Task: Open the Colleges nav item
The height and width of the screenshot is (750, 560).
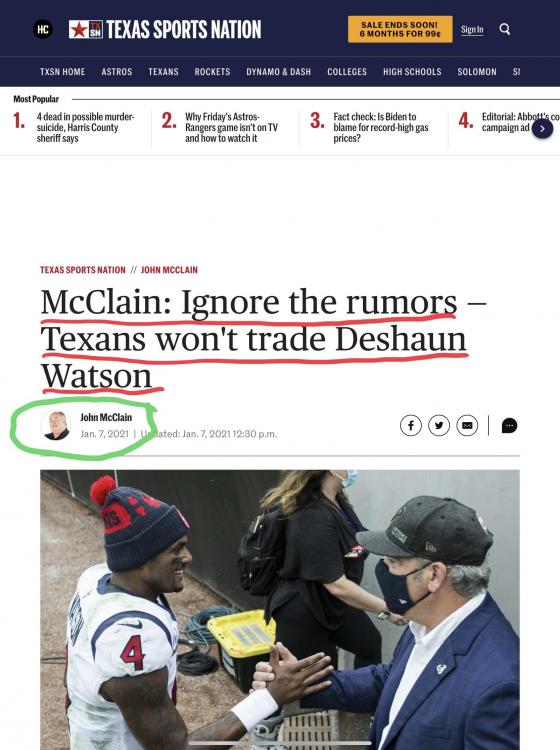Action: tap(347, 72)
